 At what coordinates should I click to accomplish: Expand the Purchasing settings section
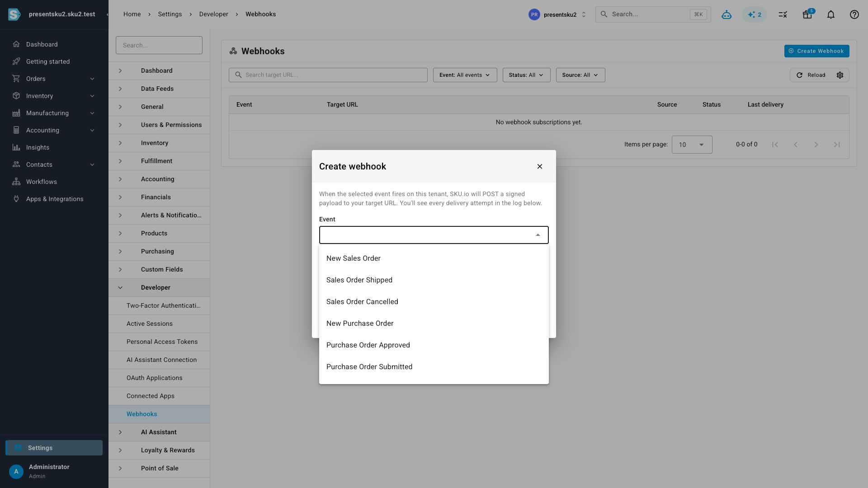[120, 251]
